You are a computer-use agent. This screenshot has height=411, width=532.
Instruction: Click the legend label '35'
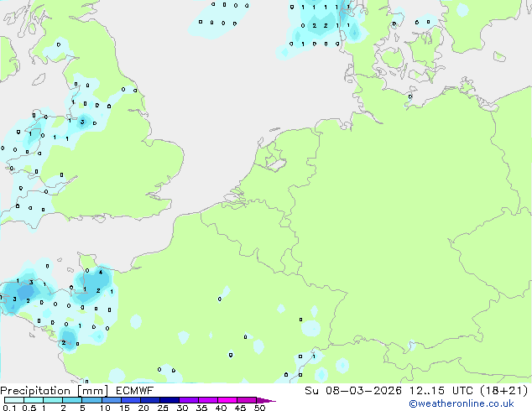[x=202, y=408]
